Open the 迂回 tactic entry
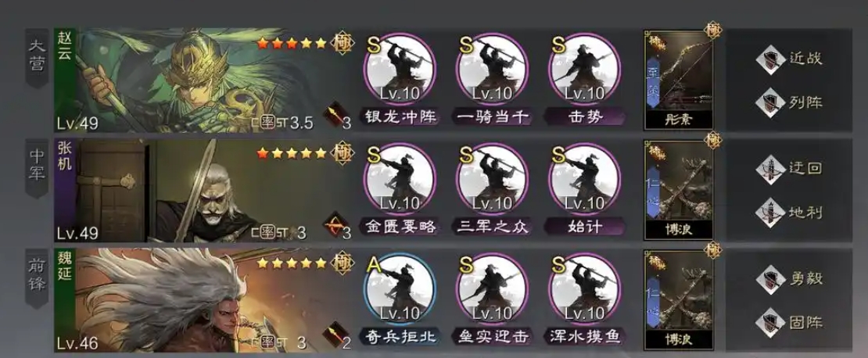The height and width of the screenshot is (358, 868). pyautogui.click(x=789, y=168)
